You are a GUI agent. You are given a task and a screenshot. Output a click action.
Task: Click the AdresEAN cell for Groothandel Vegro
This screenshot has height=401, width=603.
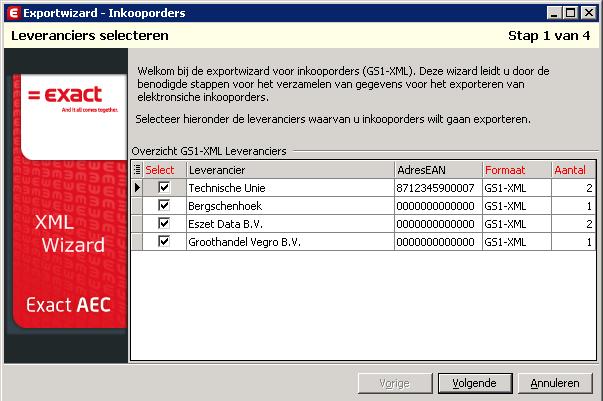[x=438, y=242]
